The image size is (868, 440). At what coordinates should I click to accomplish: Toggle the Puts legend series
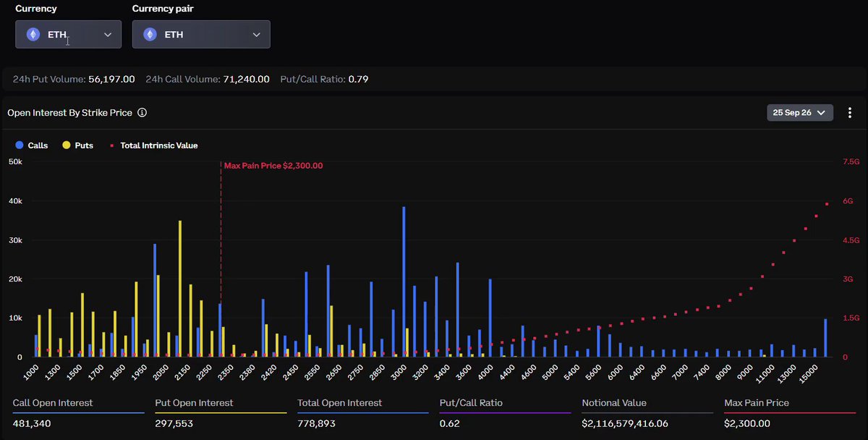point(78,145)
